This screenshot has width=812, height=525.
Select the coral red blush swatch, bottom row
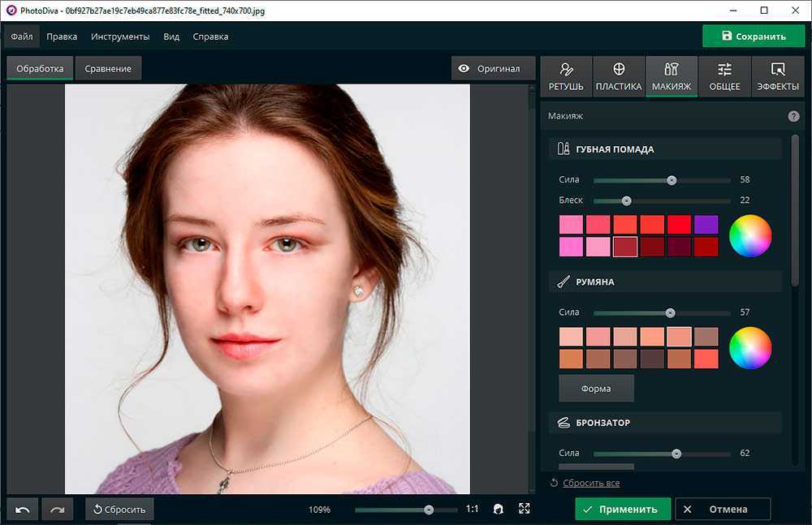[706, 359]
